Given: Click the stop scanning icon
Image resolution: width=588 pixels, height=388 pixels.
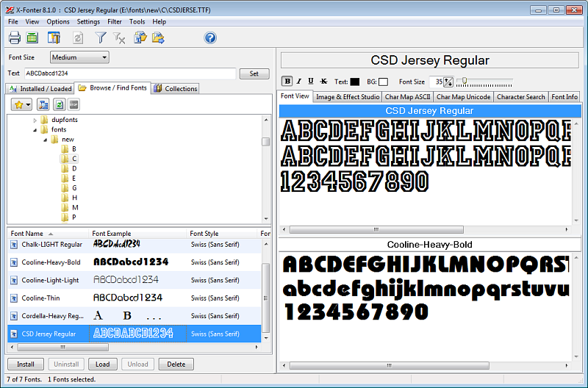Looking at the screenshot, I should 73,104.
